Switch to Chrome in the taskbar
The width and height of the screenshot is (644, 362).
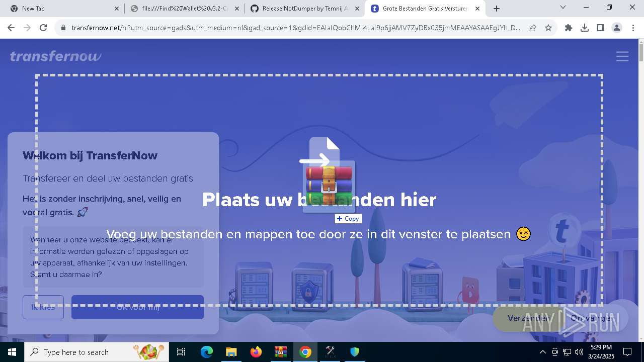tap(305, 352)
